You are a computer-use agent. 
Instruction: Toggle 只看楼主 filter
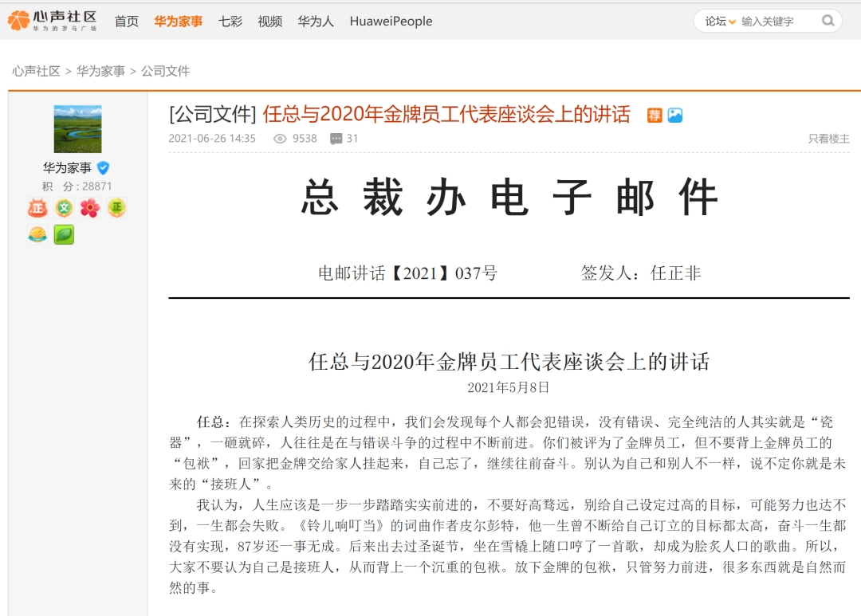828,139
